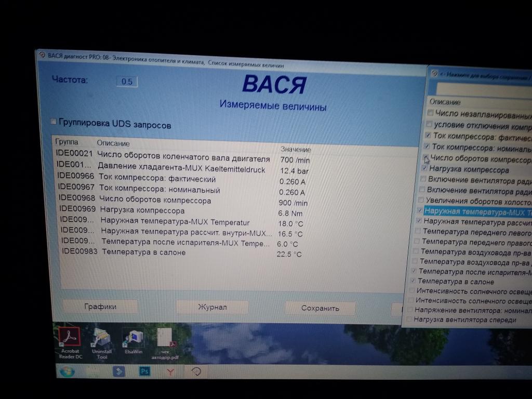Select row Давление хладагента-MUX Kaeltemitteldruck

click(x=183, y=168)
